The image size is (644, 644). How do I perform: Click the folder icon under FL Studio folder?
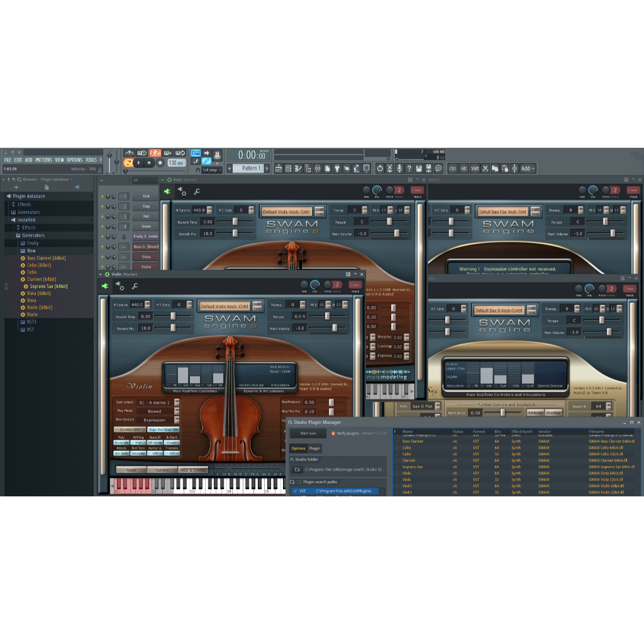point(297,469)
